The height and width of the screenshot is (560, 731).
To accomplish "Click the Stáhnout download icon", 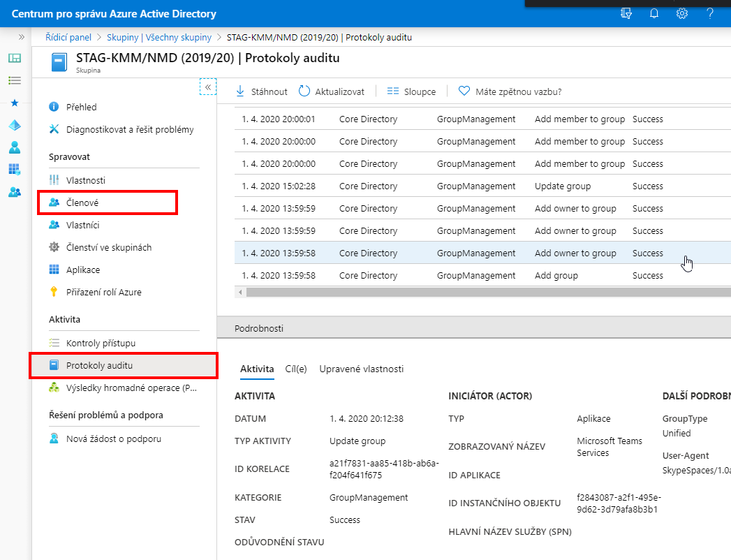I will coord(240,91).
